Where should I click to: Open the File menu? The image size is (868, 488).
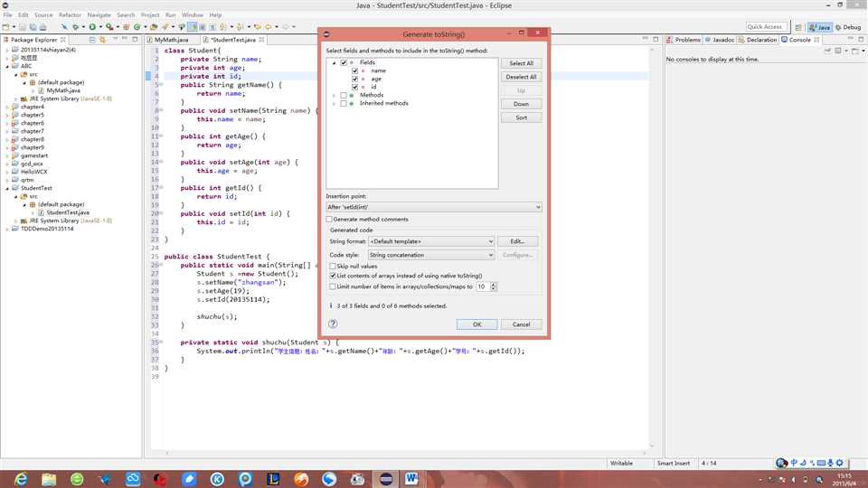tap(8, 15)
